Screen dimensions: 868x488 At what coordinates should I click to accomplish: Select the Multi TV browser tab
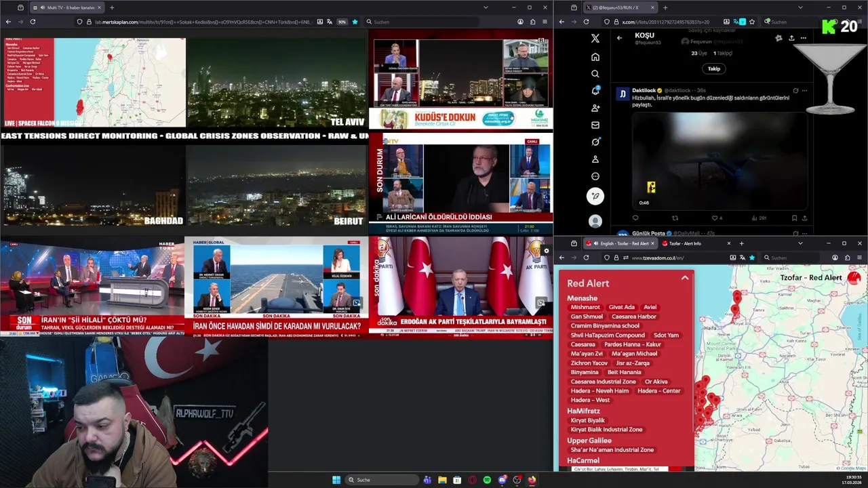67,7
